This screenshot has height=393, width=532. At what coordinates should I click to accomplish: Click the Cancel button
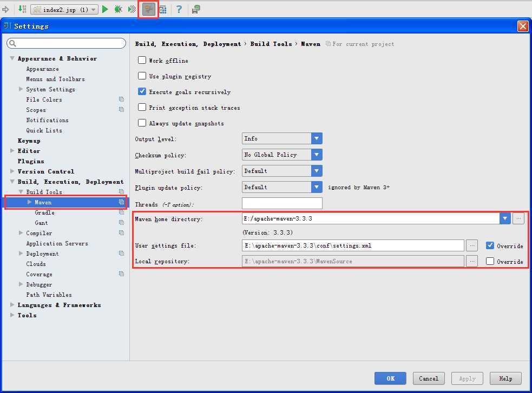(429, 378)
